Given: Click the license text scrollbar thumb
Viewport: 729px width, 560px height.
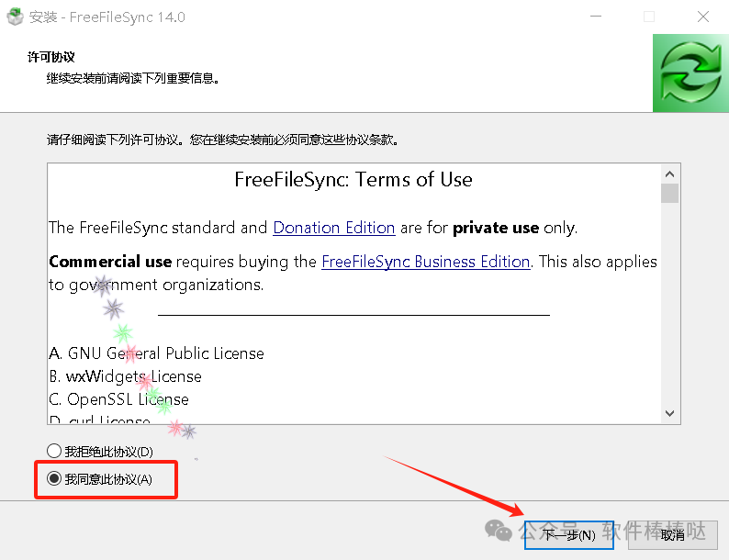Looking at the screenshot, I should click(x=669, y=194).
